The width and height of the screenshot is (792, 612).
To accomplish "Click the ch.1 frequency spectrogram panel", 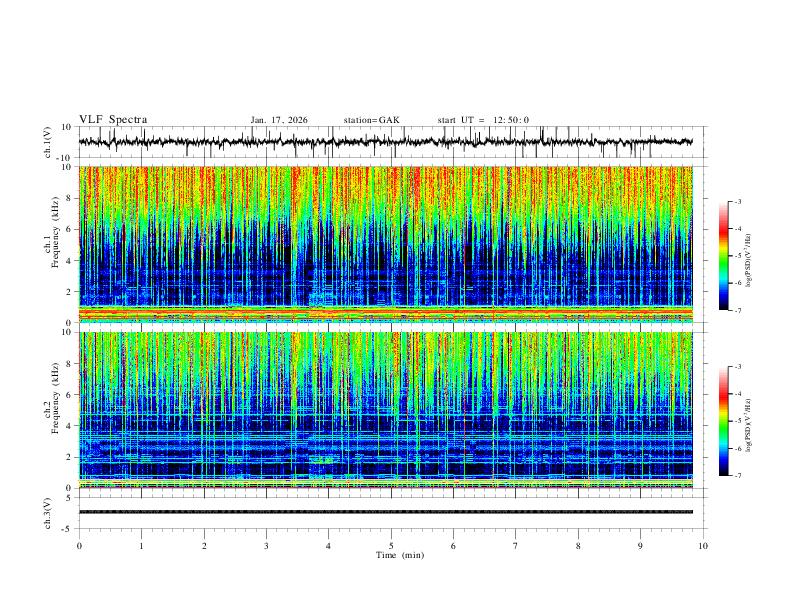I will [x=386, y=244].
